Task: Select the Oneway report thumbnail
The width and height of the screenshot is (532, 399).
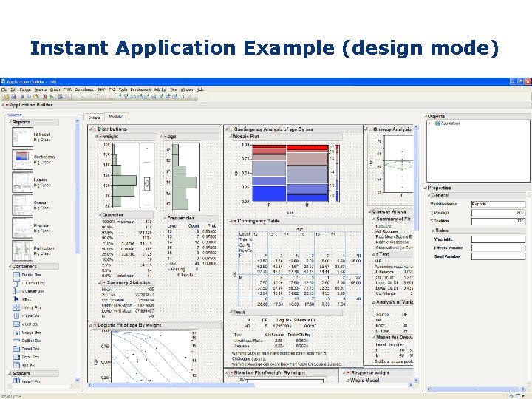Action: click(22, 205)
